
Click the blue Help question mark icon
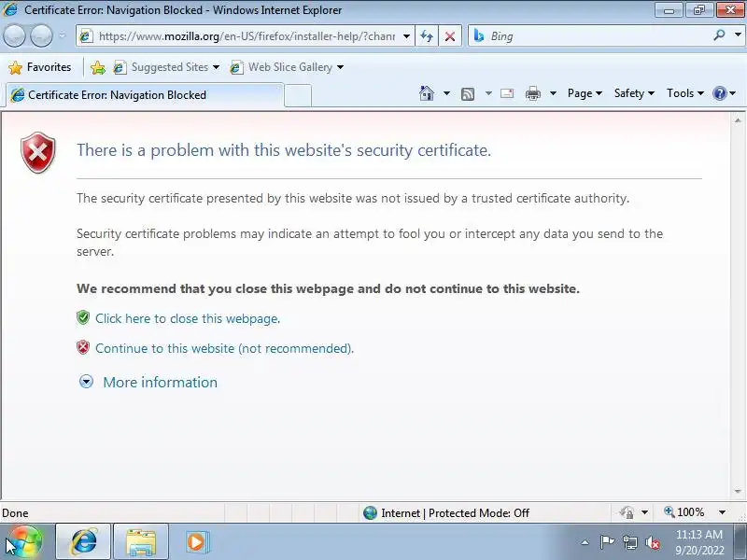click(719, 93)
